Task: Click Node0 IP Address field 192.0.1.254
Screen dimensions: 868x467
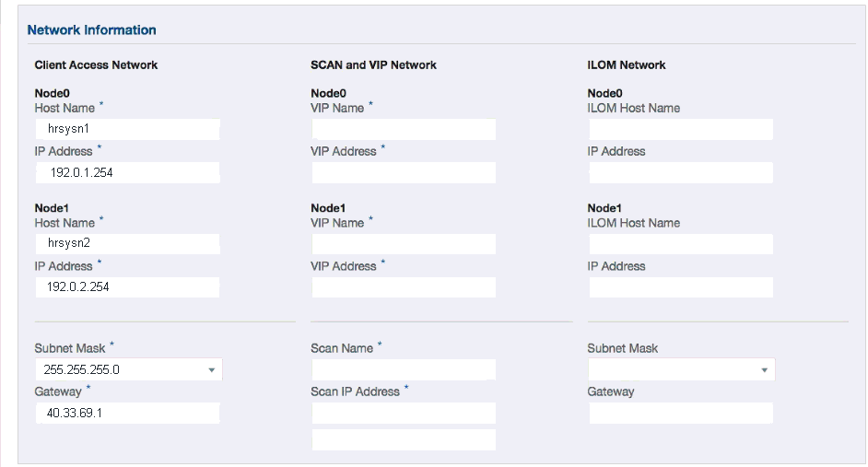Action: pos(127,172)
